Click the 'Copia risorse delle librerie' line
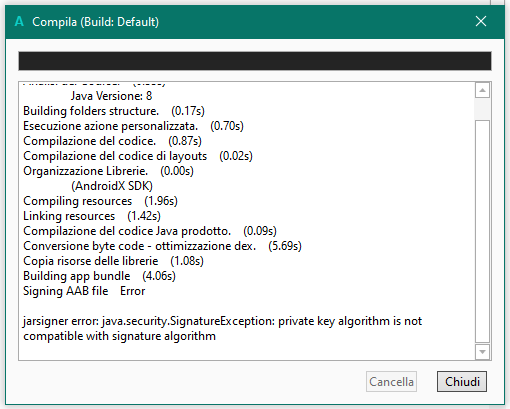510x409 pixels. [113, 261]
